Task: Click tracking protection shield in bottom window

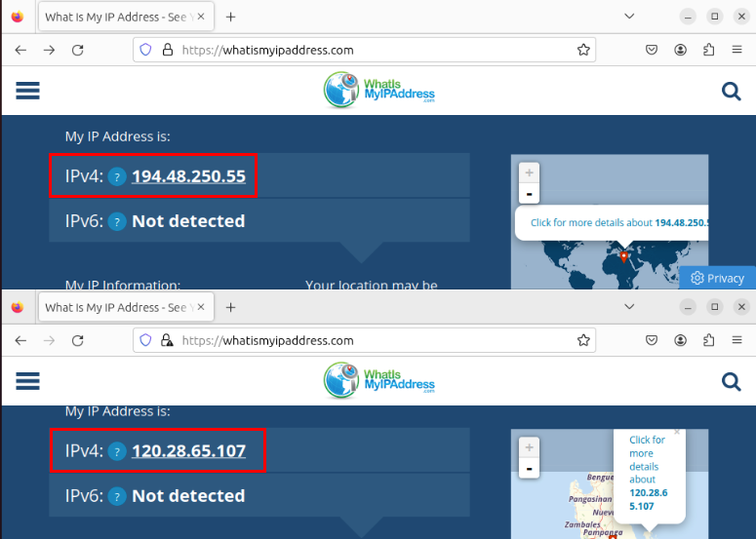Action: (145, 340)
